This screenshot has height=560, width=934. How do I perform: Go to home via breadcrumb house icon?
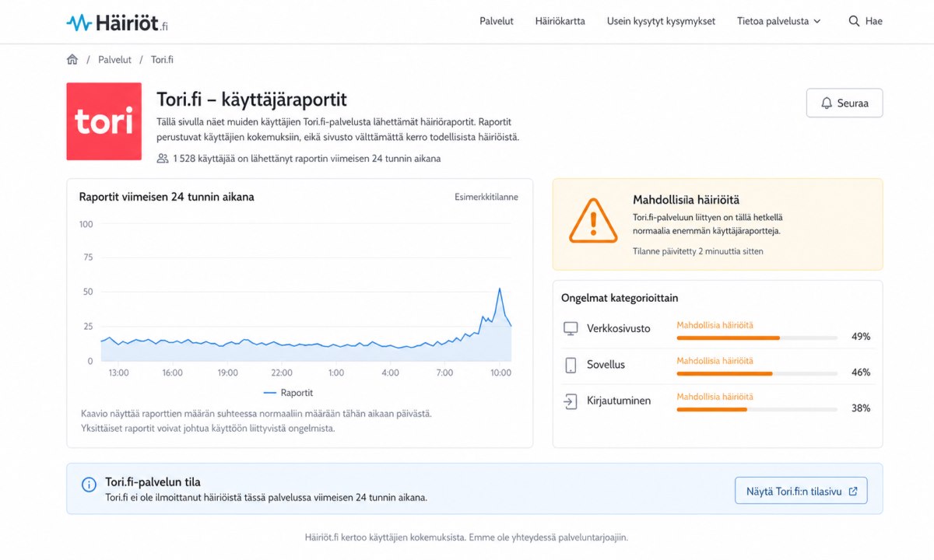pos(72,60)
